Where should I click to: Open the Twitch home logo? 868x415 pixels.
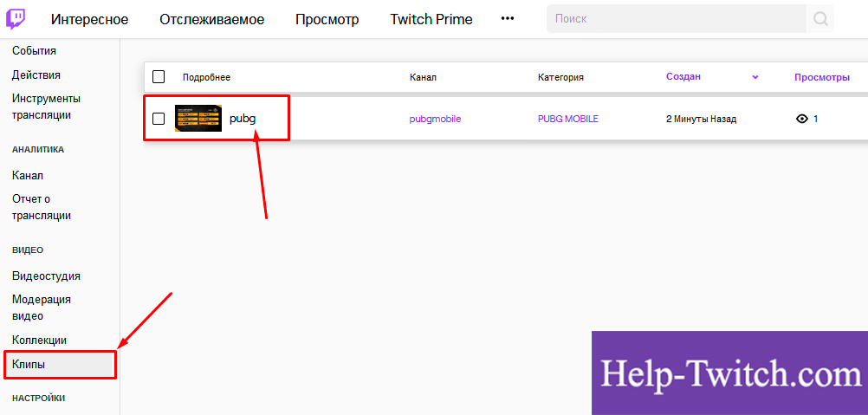[15, 19]
